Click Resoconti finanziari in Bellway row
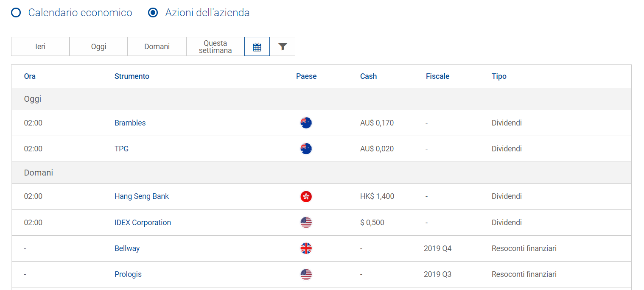This screenshot has width=644, height=290. point(524,248)
